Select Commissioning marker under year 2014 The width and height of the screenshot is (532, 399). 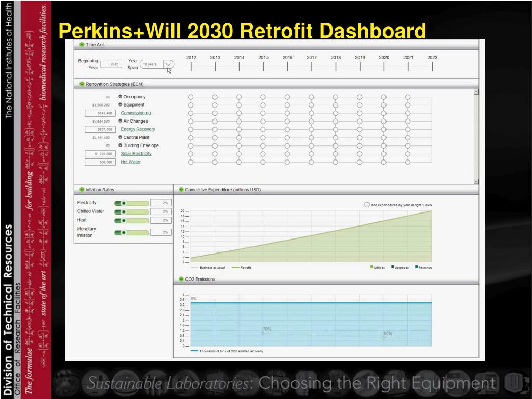(239, 113)
